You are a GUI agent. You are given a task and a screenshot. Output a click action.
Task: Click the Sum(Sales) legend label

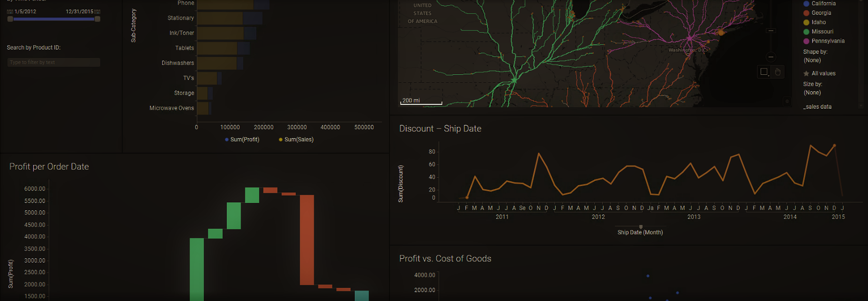tap(298, 140)
